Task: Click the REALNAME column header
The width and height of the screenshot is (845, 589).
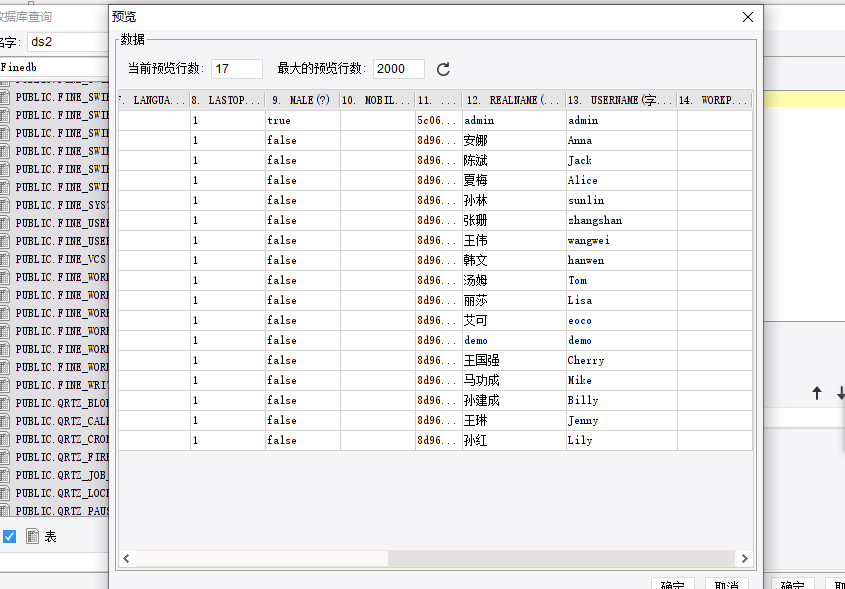Action: point(514,100)
